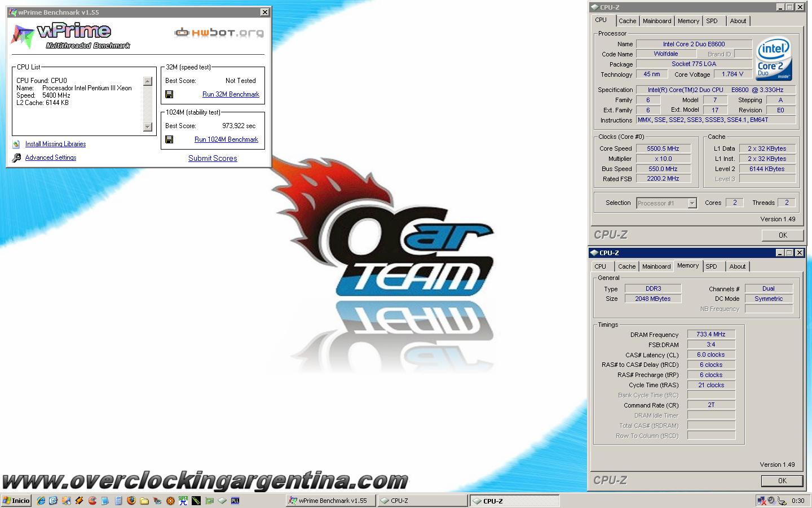Viewport: 812px width, 508px height.
Task: Open the Advanced Settings link
Action: [51, 157]
